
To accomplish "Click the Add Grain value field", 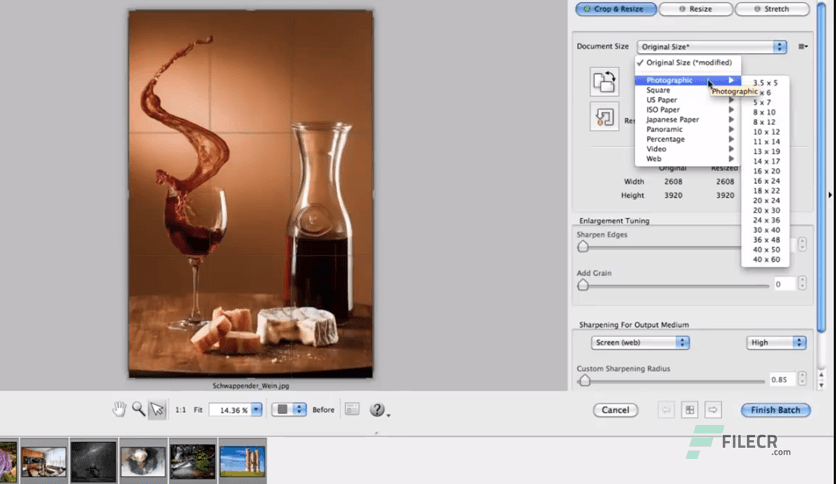I will 784,284.
